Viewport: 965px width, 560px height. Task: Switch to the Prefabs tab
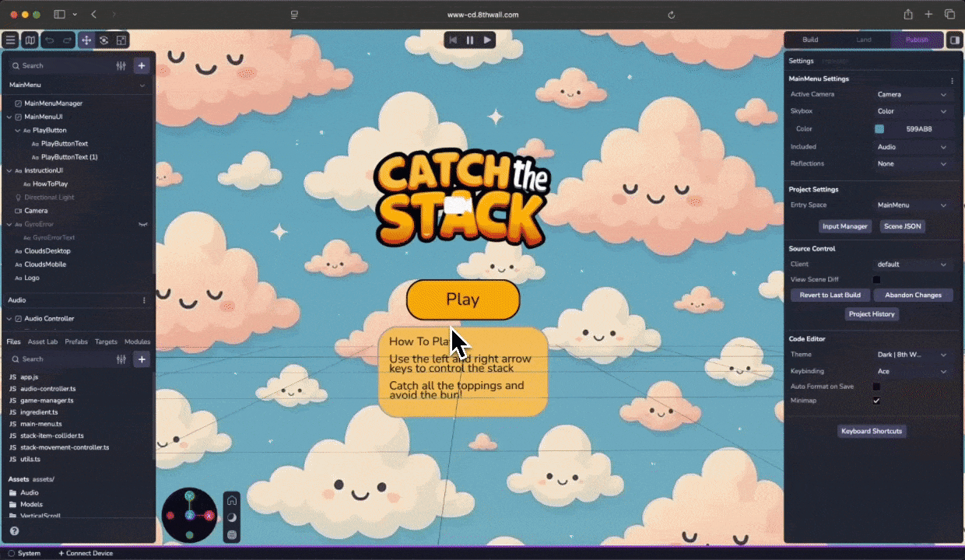coord(76,341)
